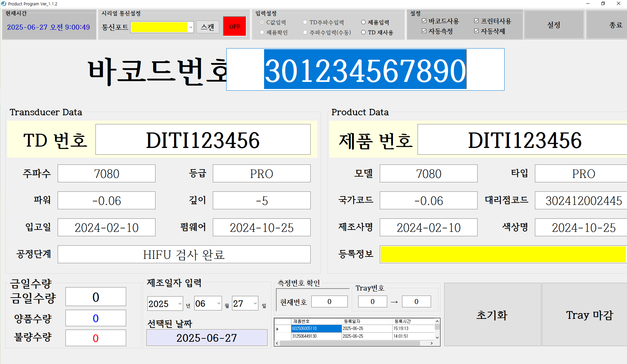Open the day dropdown showing 27
This screenshot has width=627, height=364.
[x=255, y=303]
